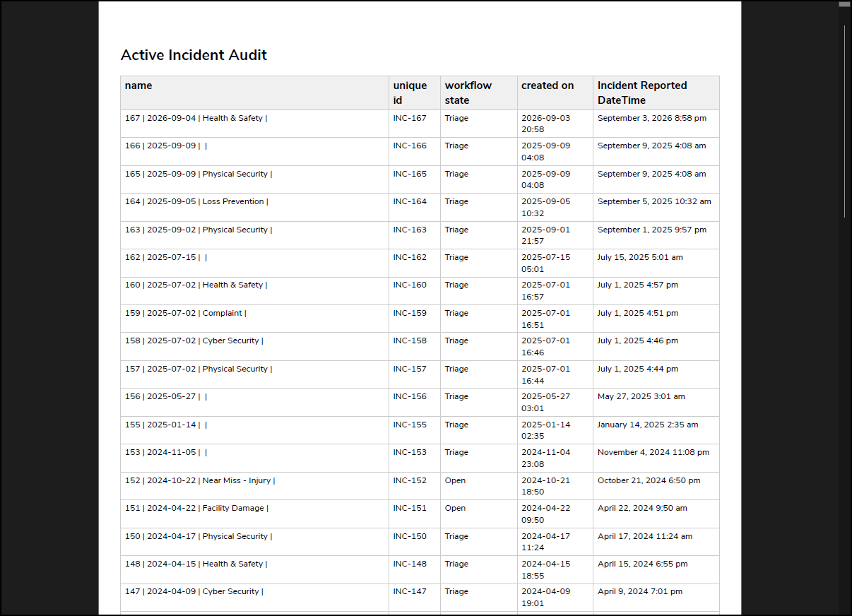Click the 'Triage' state in INC-167 row
Viewport: 852px width, 616px height.
479,124
